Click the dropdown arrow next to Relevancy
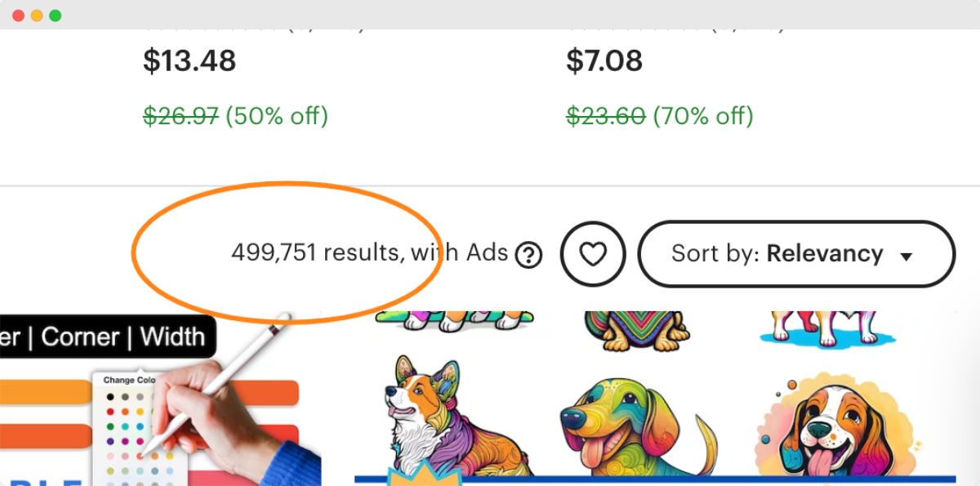Image resolution: width=980 pixels, height=486 pixels. 906,256
